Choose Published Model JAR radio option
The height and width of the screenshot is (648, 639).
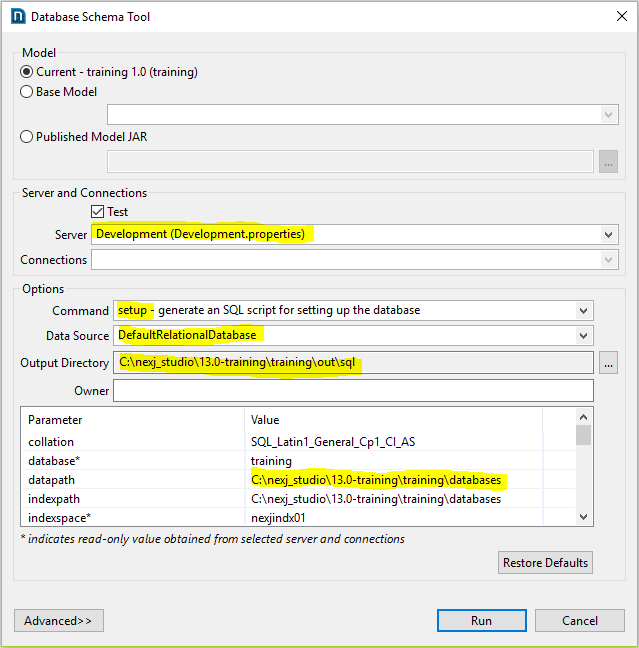coord(27,137)
